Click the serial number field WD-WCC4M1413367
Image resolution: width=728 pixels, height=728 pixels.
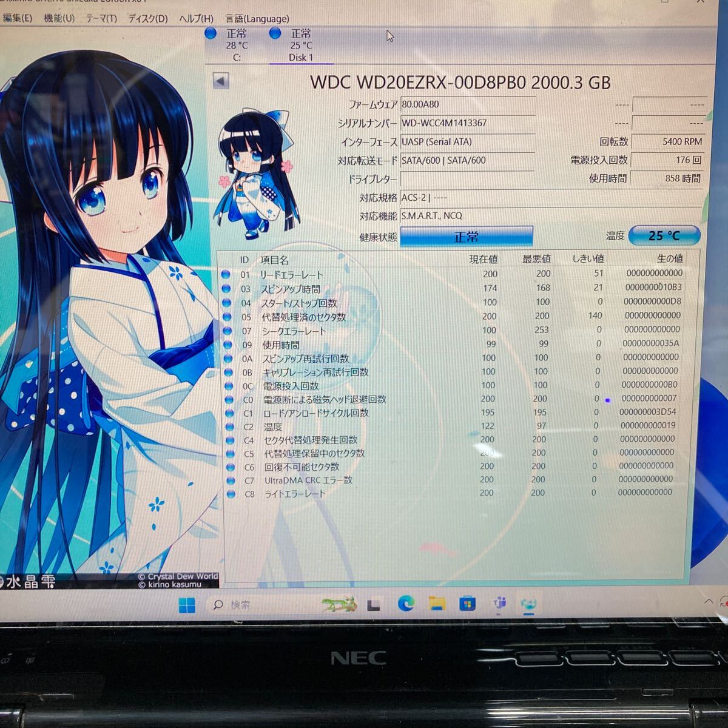click(x=468, y=123)
